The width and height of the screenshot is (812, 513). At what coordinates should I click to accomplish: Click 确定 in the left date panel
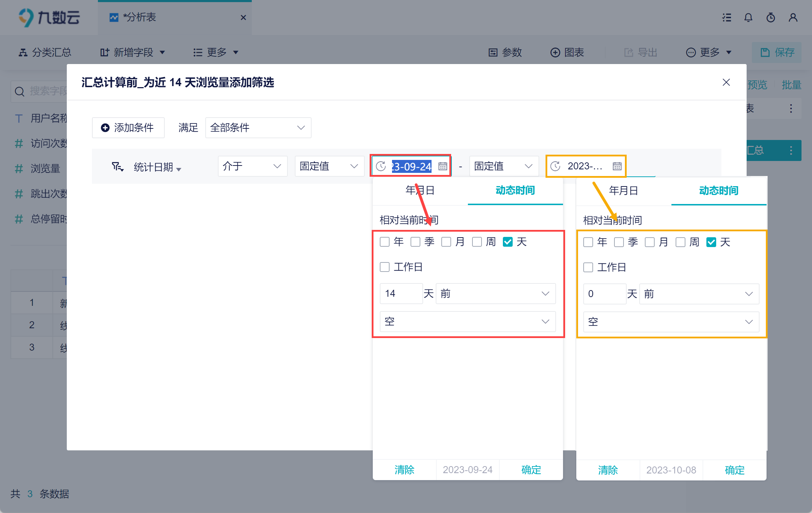(x=531, y=470)
